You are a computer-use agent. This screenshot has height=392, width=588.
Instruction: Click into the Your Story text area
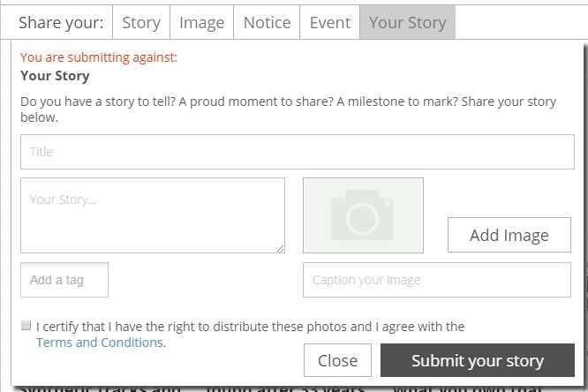tap(152, 215)
